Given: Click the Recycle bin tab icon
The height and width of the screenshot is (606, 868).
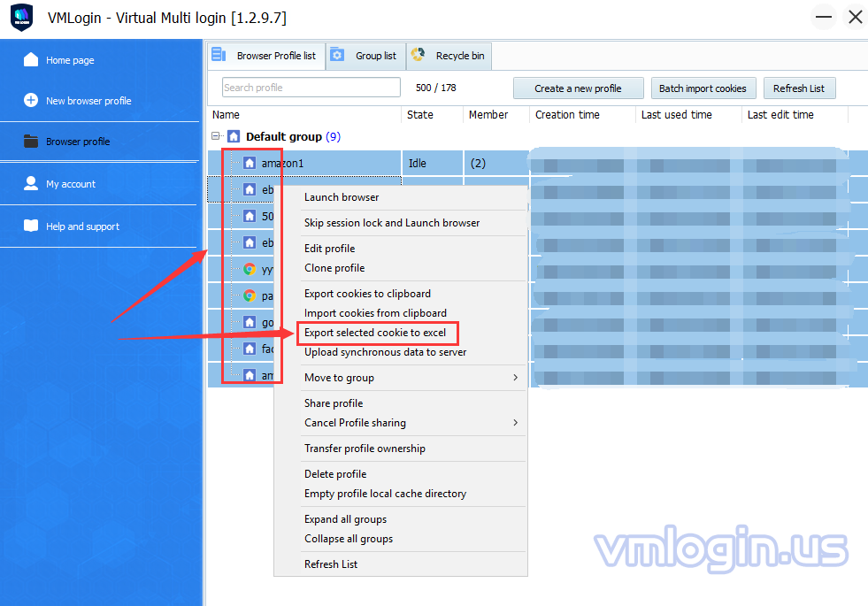Looking at the screenshot, I should point(418,56).
